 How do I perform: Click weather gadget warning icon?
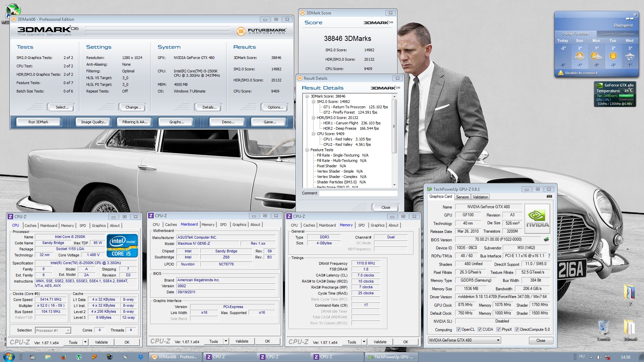pyautogui.click(x=560, y=73)
